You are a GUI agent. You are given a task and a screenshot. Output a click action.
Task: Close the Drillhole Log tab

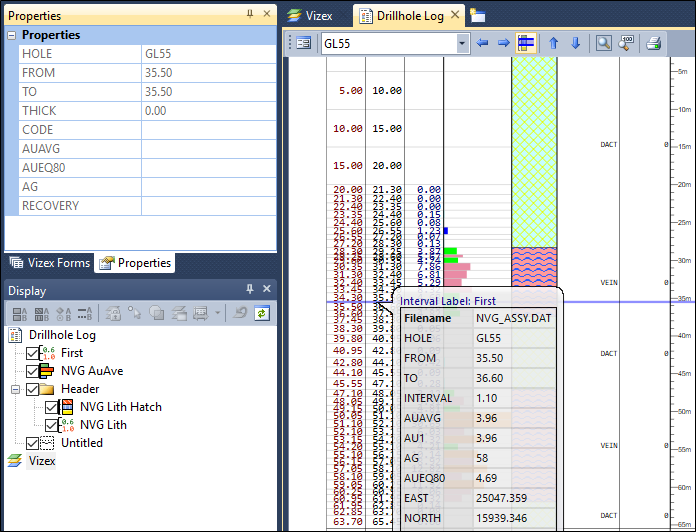pos(455,15)
